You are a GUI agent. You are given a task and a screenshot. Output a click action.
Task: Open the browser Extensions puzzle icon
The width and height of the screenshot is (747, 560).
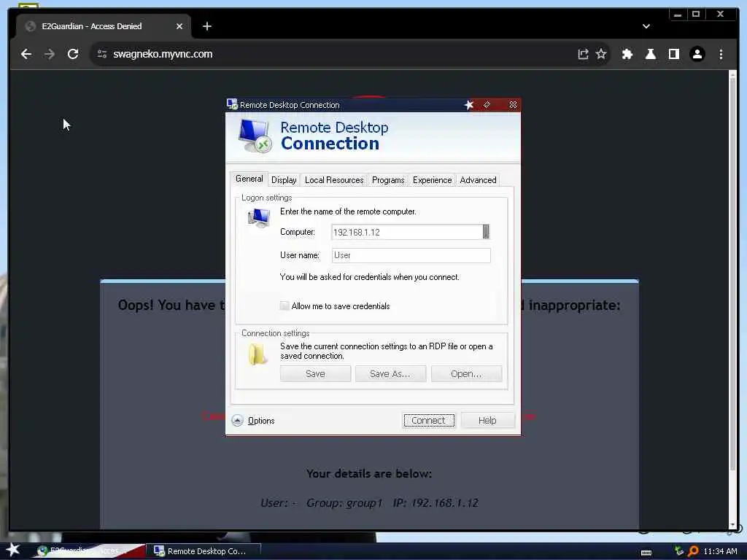(x=627, y=54)
